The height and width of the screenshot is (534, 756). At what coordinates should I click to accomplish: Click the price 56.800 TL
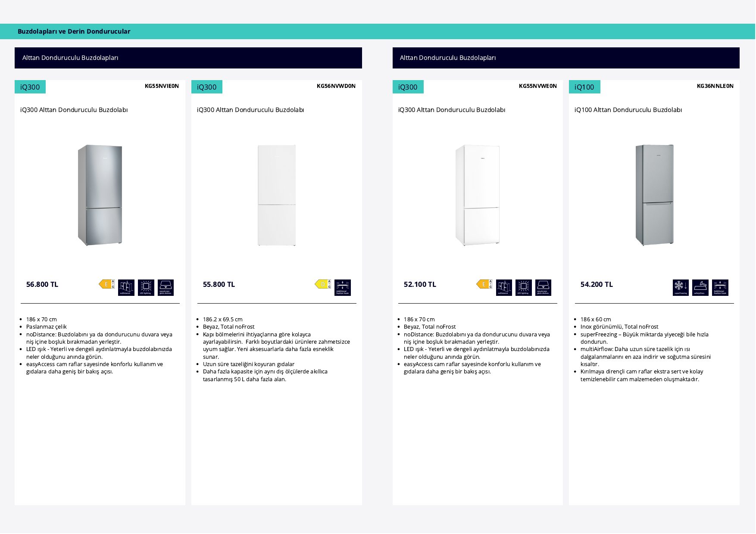[x=42, y=284]
